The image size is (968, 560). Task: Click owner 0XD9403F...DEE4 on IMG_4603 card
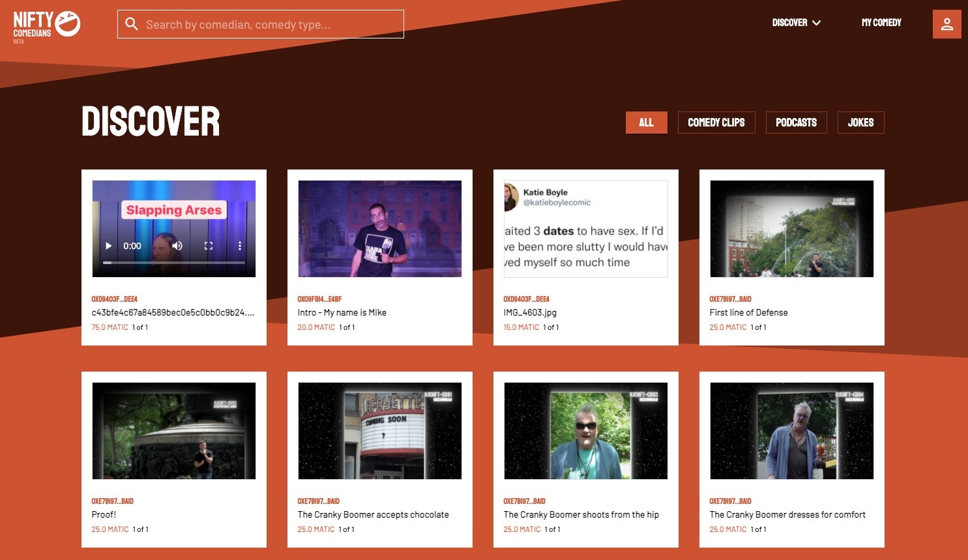tap(526, 299)
